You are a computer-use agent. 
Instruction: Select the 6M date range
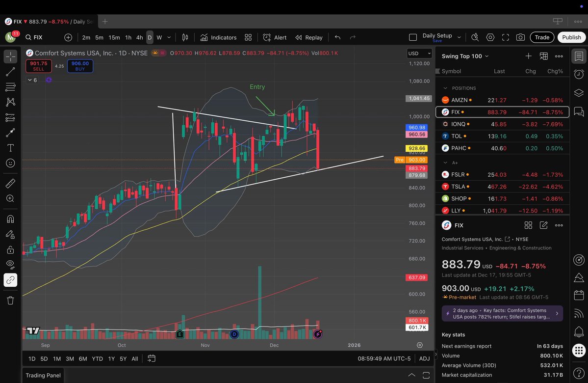(83, 358)
